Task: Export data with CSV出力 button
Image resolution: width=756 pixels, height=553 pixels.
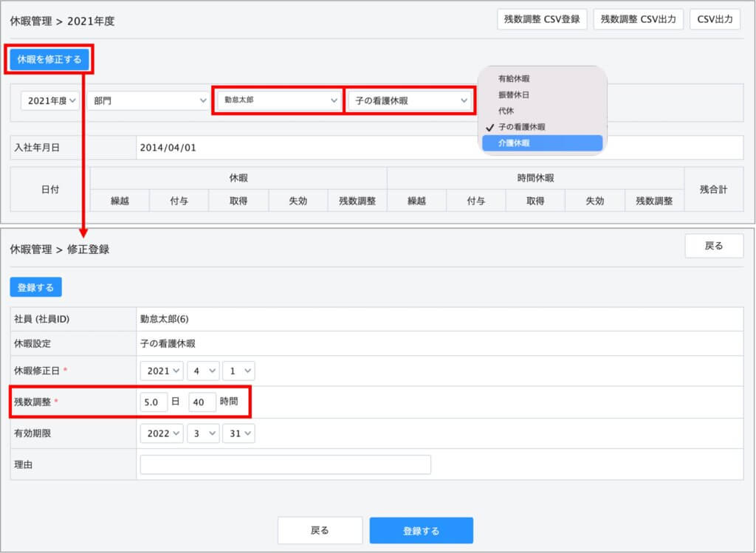Action: [715, 20]
